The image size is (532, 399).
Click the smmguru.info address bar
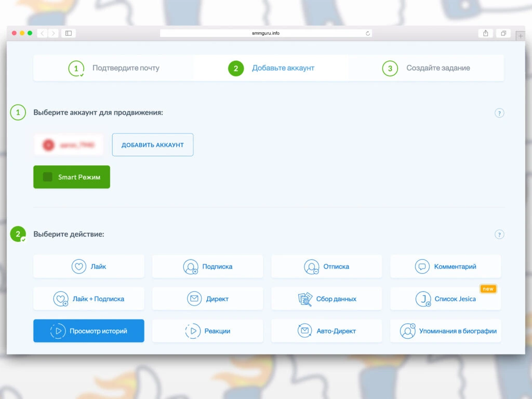265,33
